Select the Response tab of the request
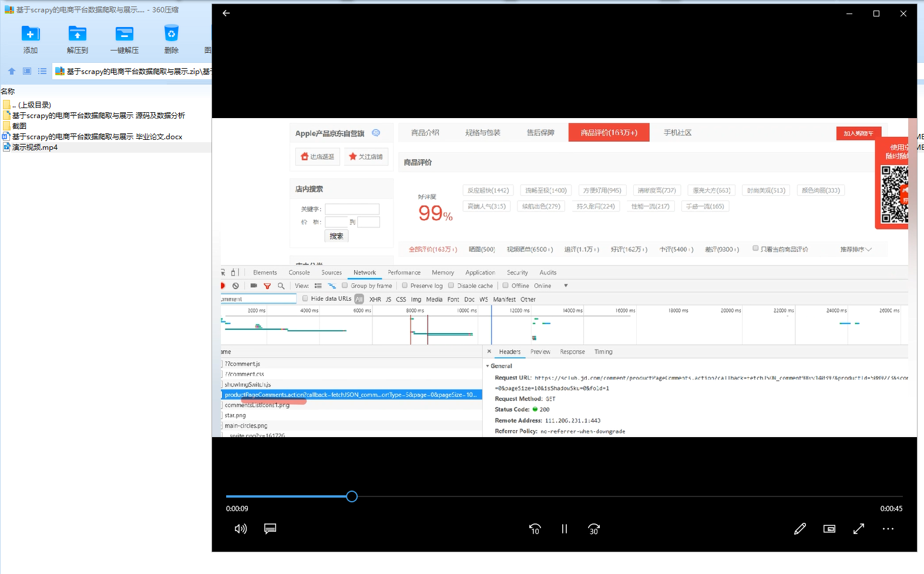The image size is (924, 574). click(572, 352)
